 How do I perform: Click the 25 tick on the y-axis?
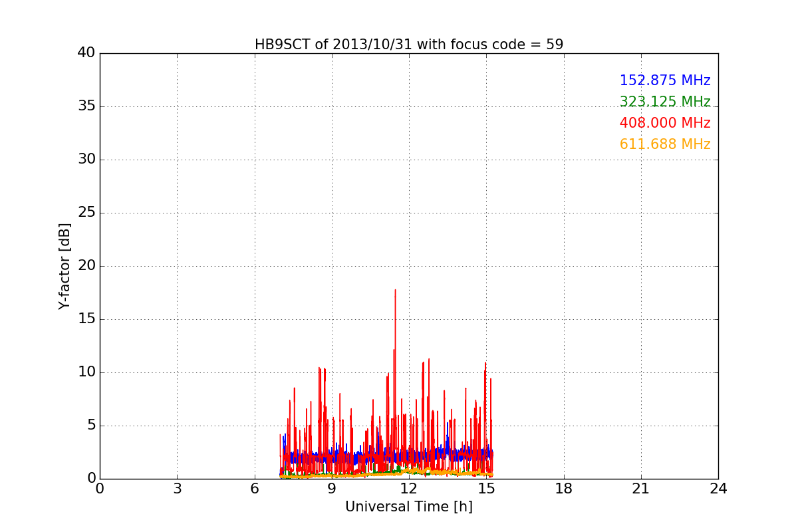tap(86, 212)
